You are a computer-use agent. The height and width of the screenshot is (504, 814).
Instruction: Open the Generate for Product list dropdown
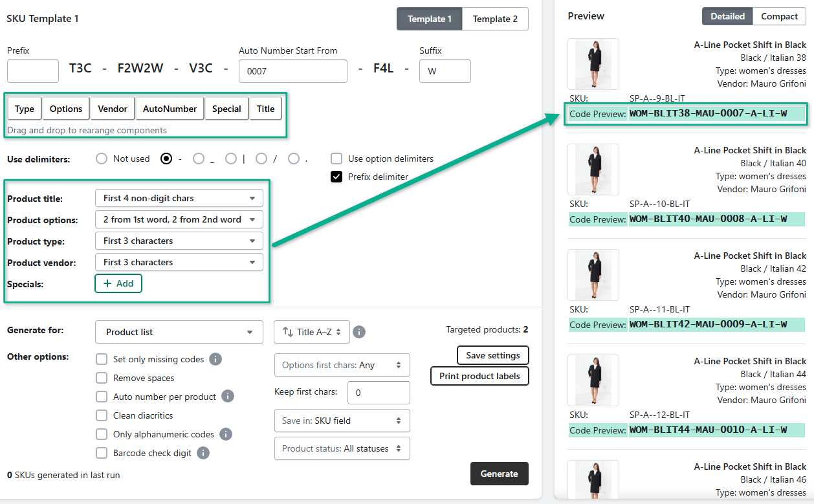[179, 332]
